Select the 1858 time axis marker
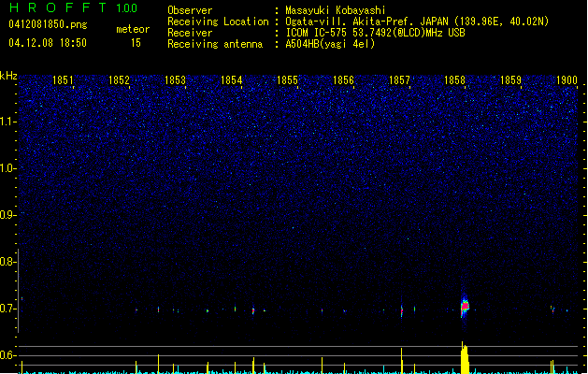588x374 pixels. [x=456, y=81]
